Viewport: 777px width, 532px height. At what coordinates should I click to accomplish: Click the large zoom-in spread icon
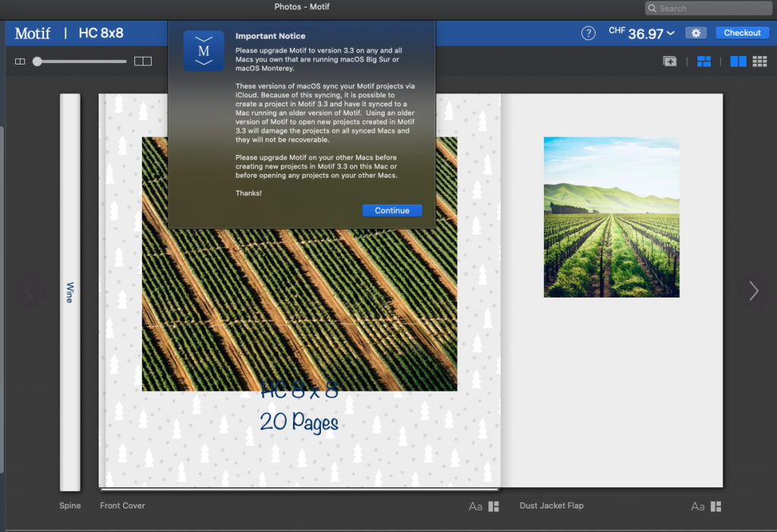[x=143, y=61]
